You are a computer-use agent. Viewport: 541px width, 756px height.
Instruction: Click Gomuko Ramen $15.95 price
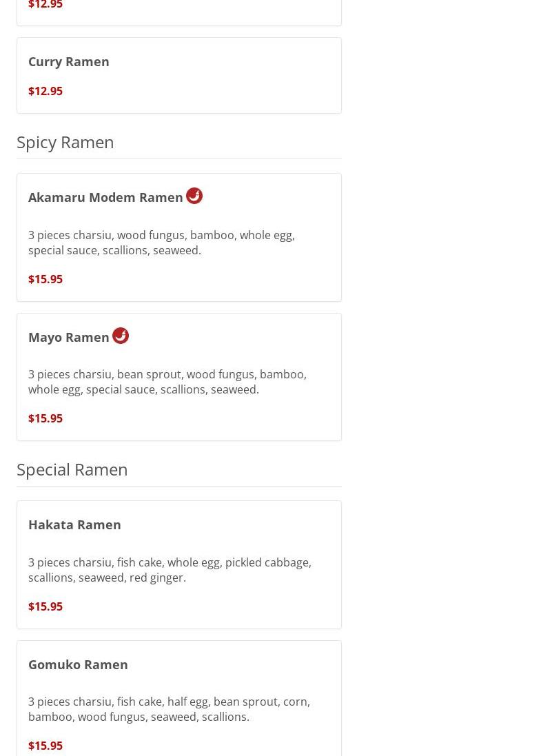tap(45, 746)
